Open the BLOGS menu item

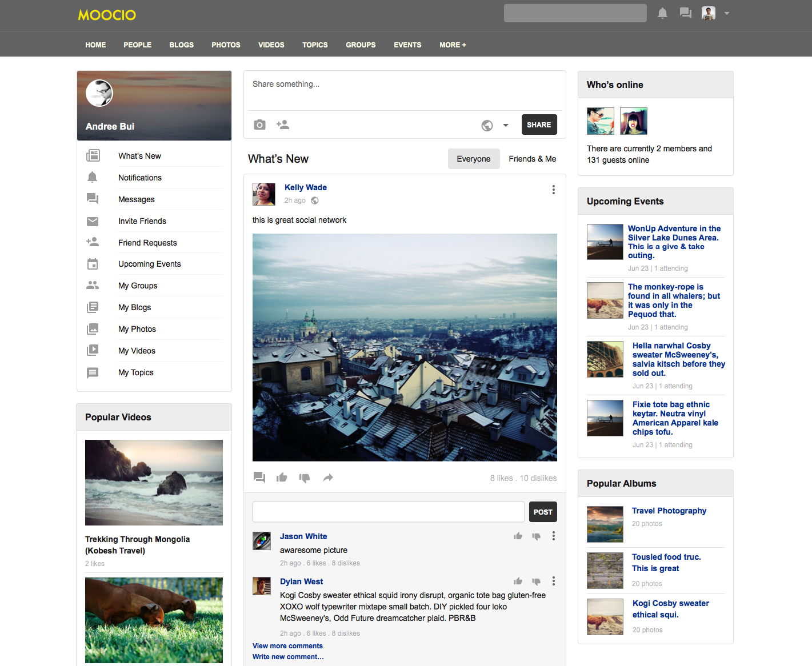coord(181,45)
